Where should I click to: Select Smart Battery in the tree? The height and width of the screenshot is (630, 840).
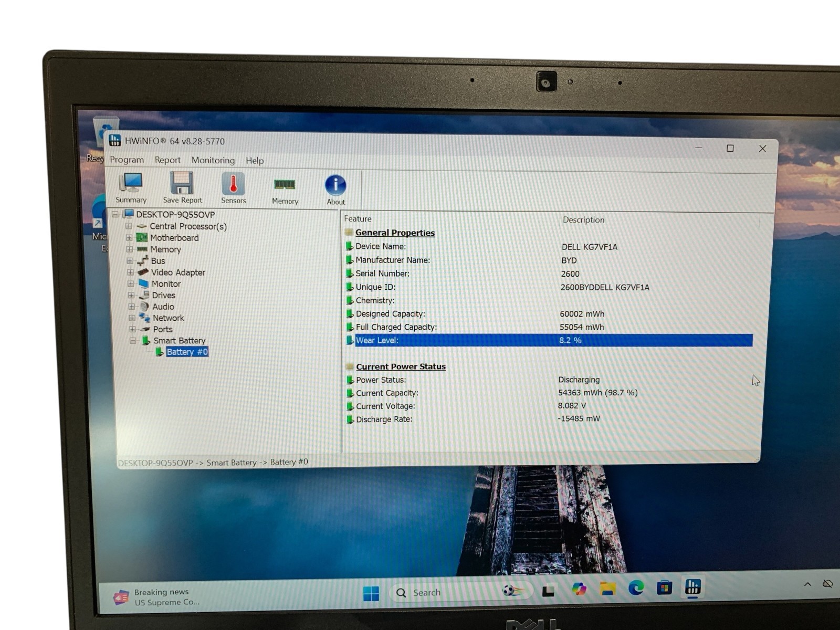(179, 341)
